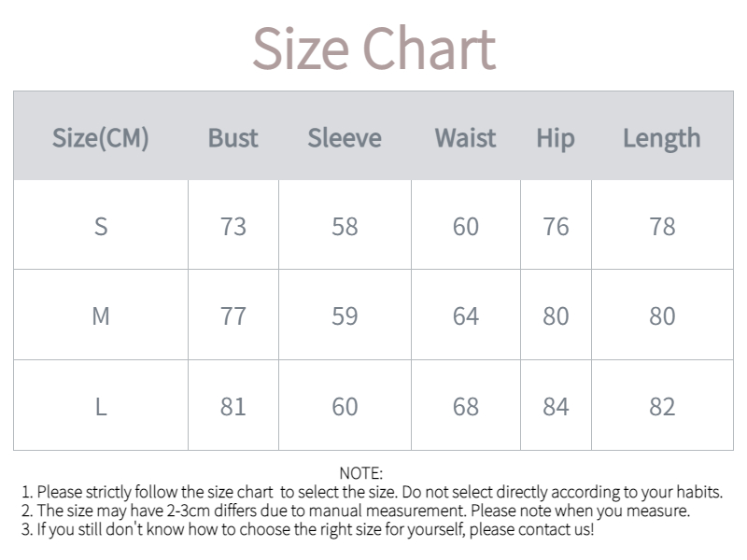This screenshot has height=560, width=747.
Task: Click the NOTE heading below the table
Action: (x=360, y=474)
